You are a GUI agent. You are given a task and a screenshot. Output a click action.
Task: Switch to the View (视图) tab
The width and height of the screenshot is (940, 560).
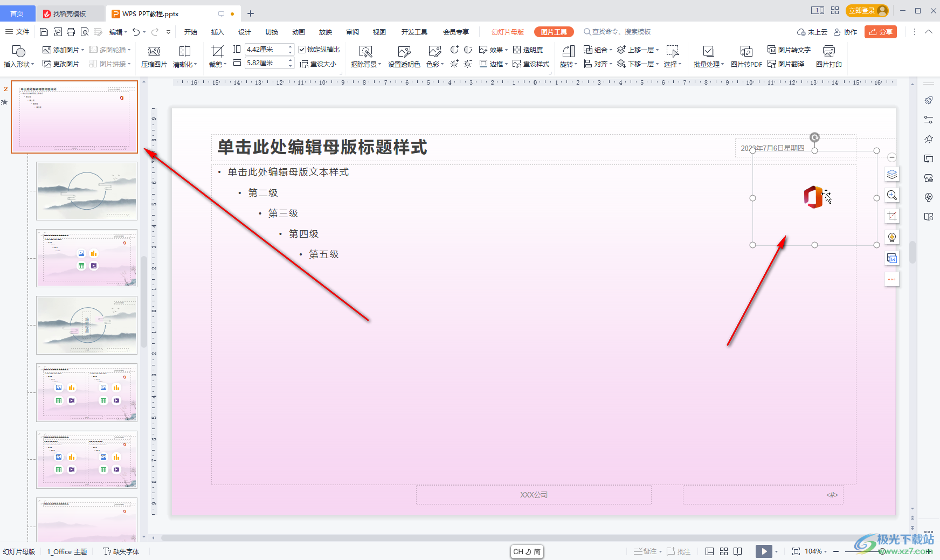click(379, 32)
